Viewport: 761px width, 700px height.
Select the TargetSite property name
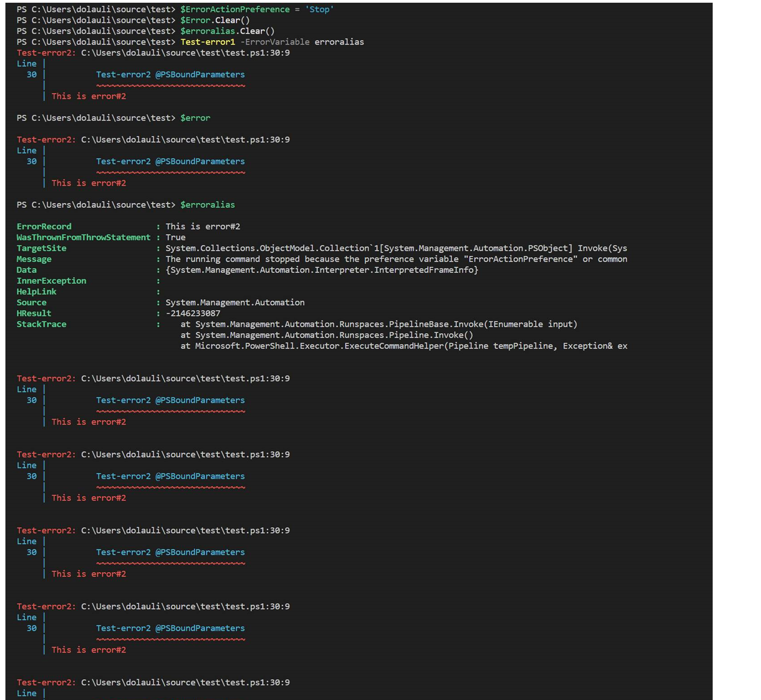coord(41,248)
